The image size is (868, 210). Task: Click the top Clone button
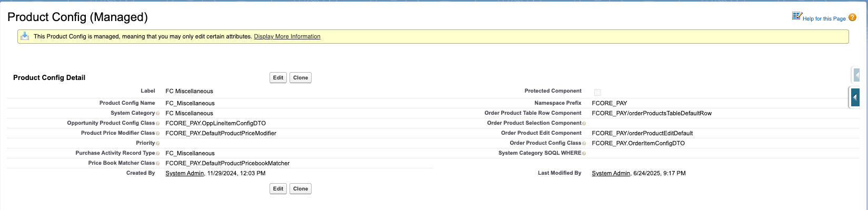(x=301, y=78)
